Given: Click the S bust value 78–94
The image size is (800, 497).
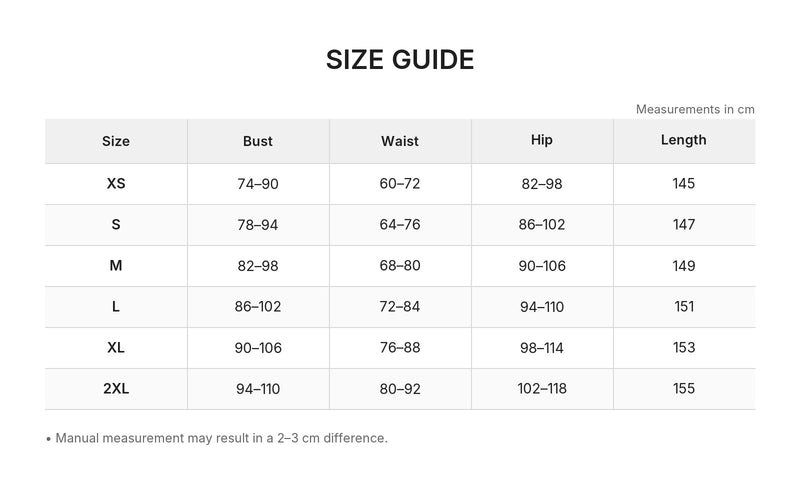Looking at the screenshot, I should (258, 225).
